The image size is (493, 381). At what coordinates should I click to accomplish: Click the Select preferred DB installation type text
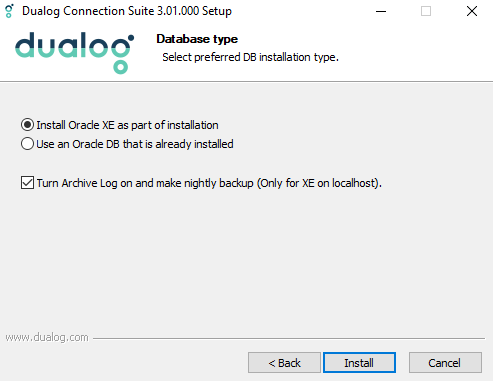tap(250, 57)
